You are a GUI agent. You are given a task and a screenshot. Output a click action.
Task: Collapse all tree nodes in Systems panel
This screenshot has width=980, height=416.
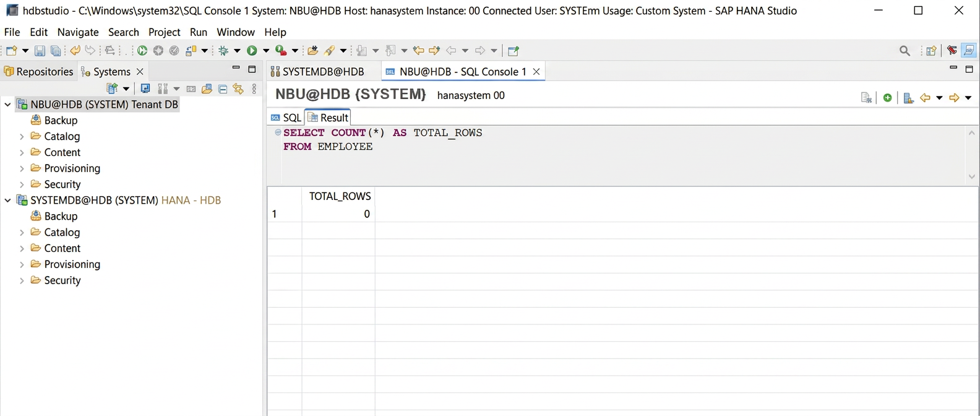click(223, 89)
